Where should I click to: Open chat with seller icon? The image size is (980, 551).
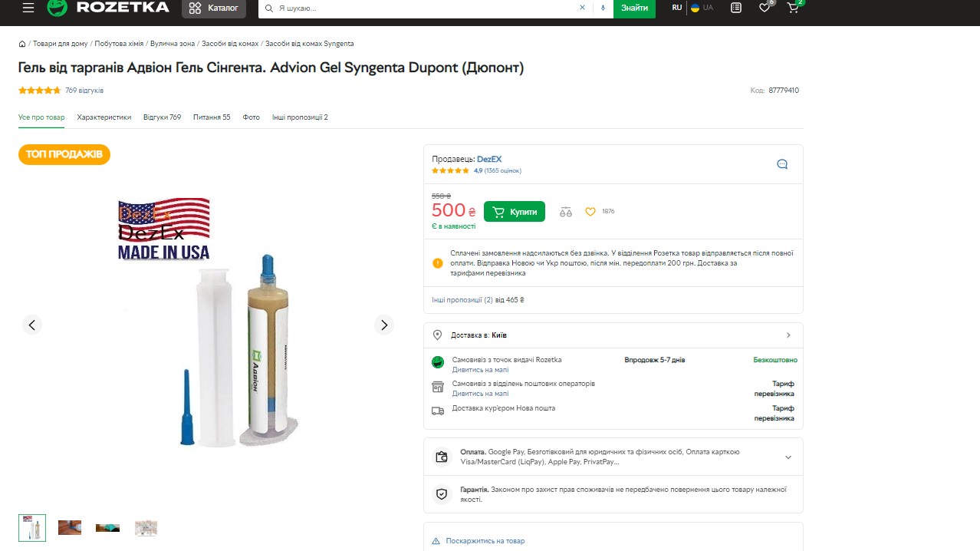pos(782,163)
